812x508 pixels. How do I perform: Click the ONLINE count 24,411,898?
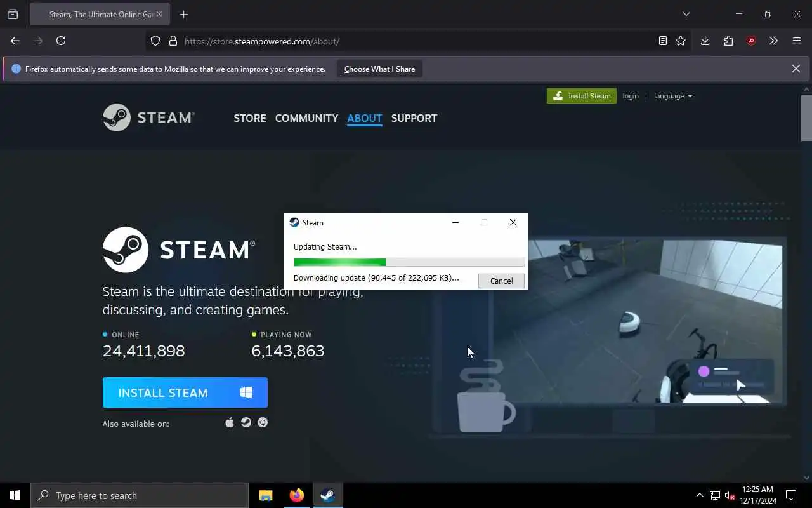[x=144, y=351]
